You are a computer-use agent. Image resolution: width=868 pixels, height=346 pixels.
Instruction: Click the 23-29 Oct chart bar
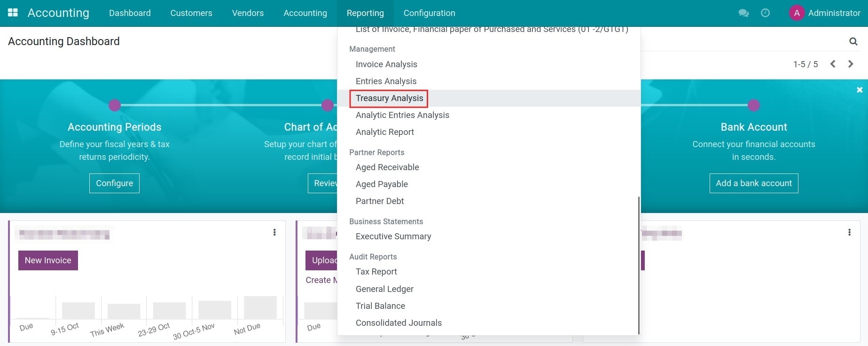pyautogui.click(x=169, y=311)
